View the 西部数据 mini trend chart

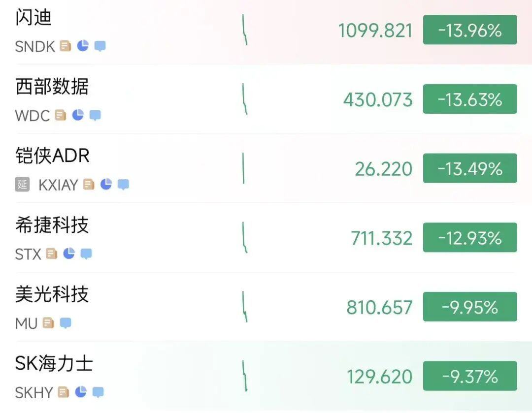tap(245, 99)
